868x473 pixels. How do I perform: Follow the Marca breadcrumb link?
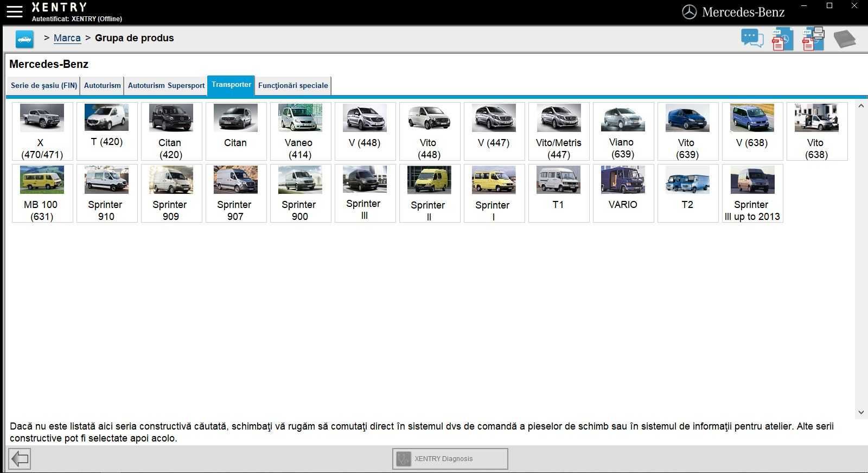67,38
